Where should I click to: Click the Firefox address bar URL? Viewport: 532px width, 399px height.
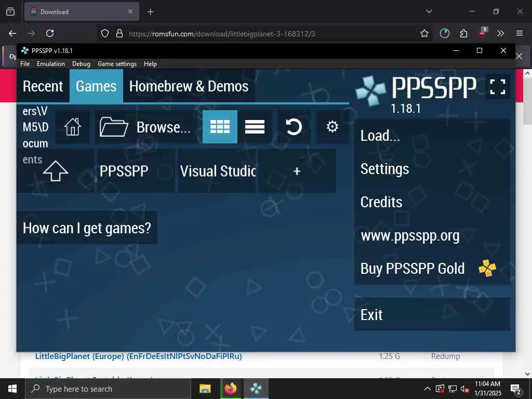pos(222,34)
